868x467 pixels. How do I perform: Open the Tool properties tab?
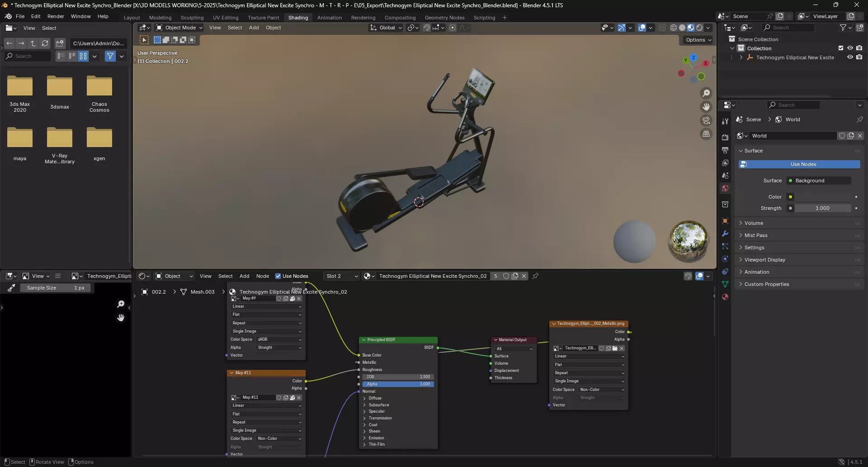point(725,121)
